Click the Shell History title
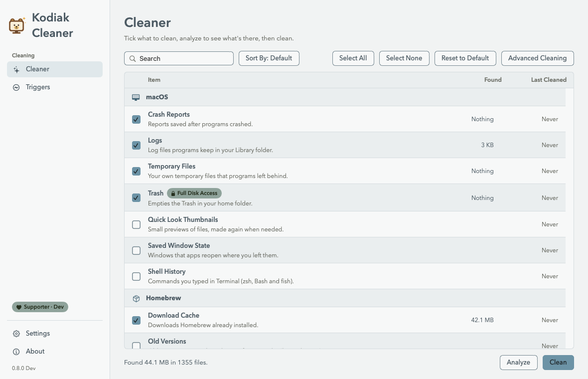Screen dimensions: 588x379 click(x=167, y=271)
